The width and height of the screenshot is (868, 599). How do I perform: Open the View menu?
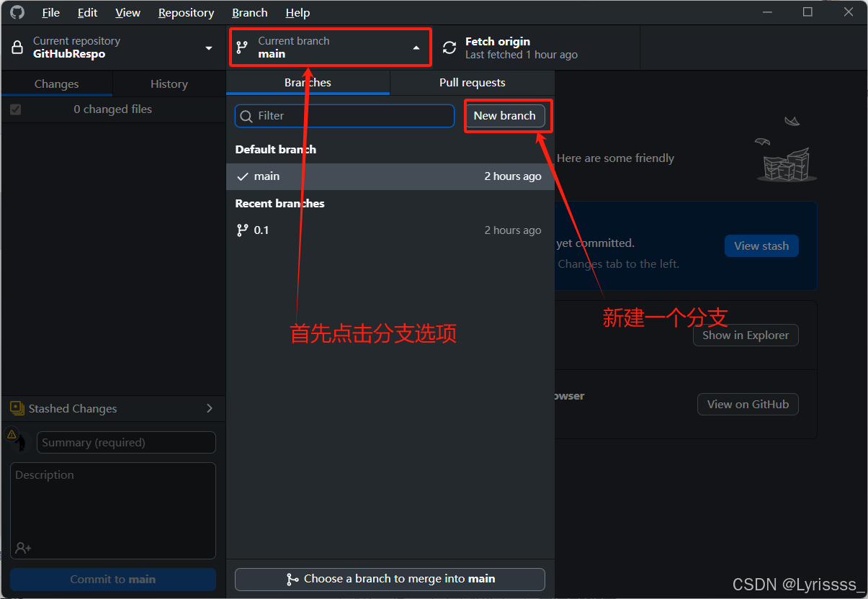tap(128, 13)
